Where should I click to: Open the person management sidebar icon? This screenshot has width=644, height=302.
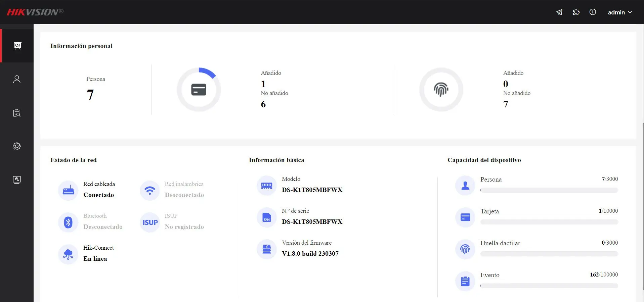pyautogui.click(x=17, y=79)
